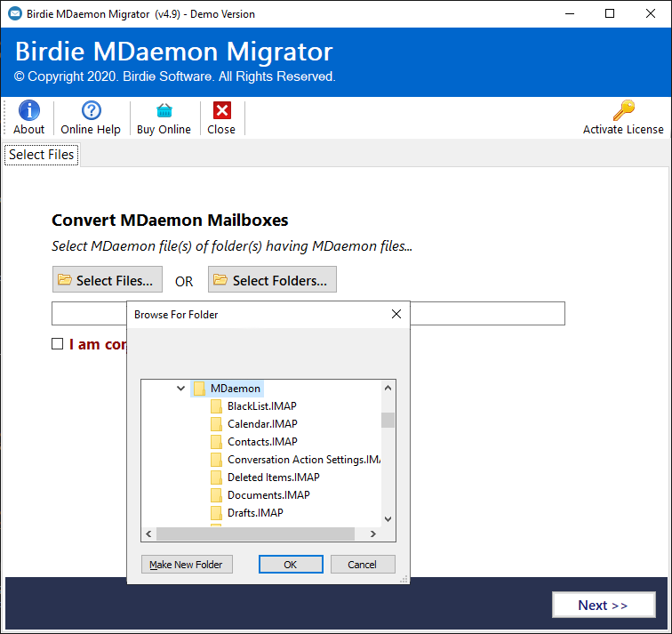
Task: Select the 'Deleted Items.IMAP' label
Action: point(274,478)
